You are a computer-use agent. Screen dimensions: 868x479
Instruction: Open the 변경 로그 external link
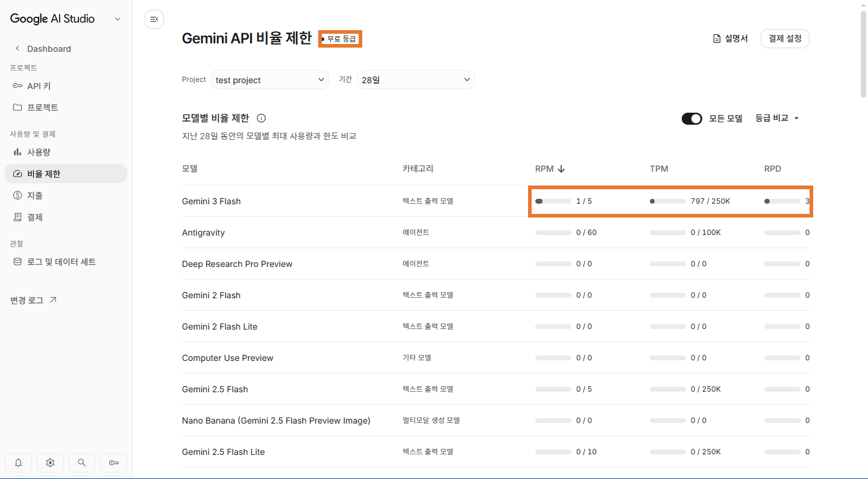[x=34, y=300]
